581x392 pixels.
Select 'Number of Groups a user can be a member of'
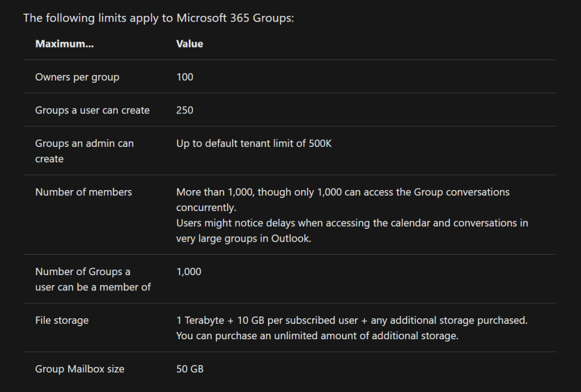(92, 279)
